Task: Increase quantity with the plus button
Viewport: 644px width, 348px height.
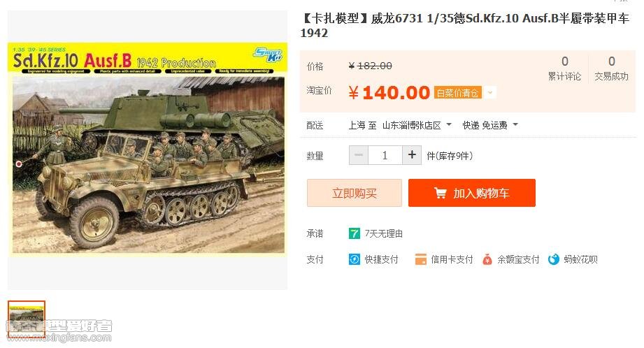Action: [x=412, y=155]
